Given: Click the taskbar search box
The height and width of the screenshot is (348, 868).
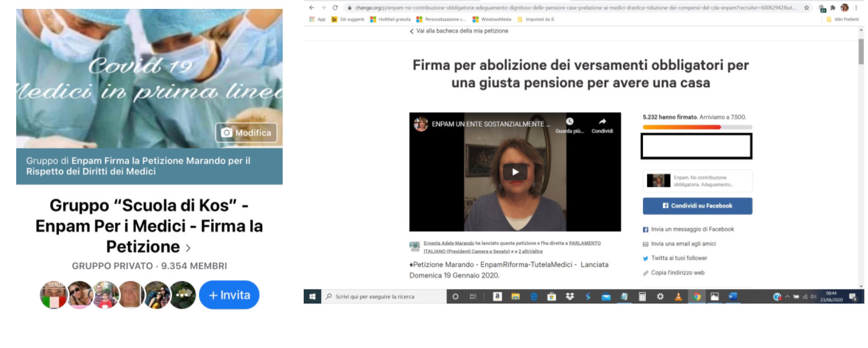Looking at the screenshot, I should pyautogui.click(x=383, y=296).
